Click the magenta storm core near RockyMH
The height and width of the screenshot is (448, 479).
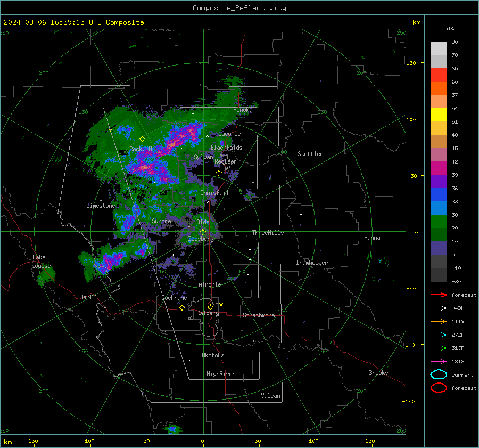[x=148, y=168]
